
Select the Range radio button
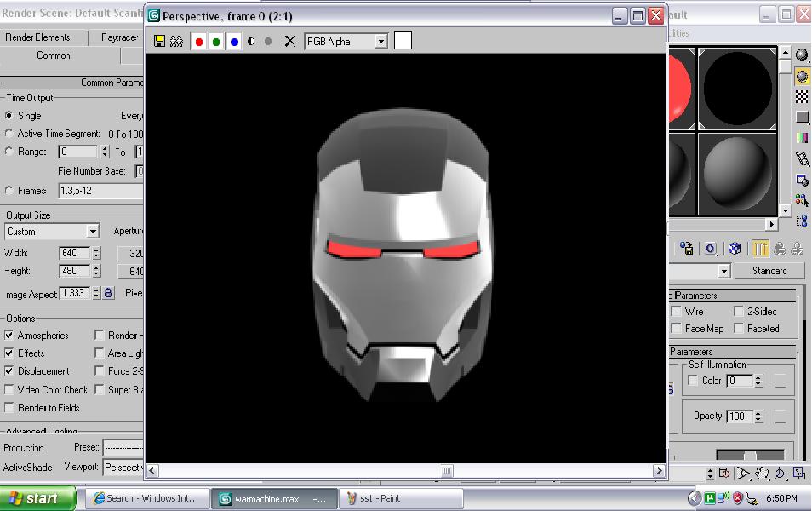pos(9,152)
